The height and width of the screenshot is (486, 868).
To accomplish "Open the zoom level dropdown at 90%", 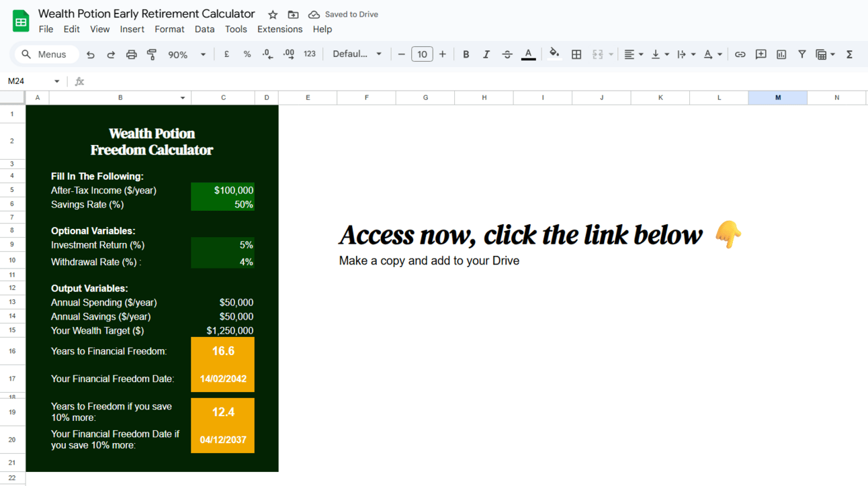I will (x=187, y=54).
